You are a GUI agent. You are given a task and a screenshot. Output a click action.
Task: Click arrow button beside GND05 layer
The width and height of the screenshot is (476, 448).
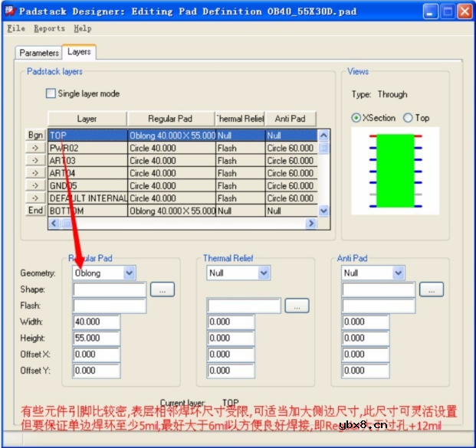click(x=35, y=185)
